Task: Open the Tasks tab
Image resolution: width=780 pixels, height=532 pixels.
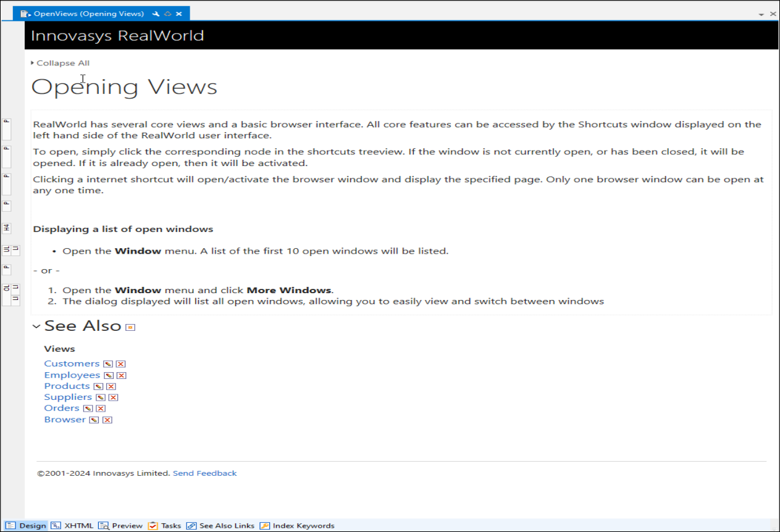Action: [x=164, y=526]
